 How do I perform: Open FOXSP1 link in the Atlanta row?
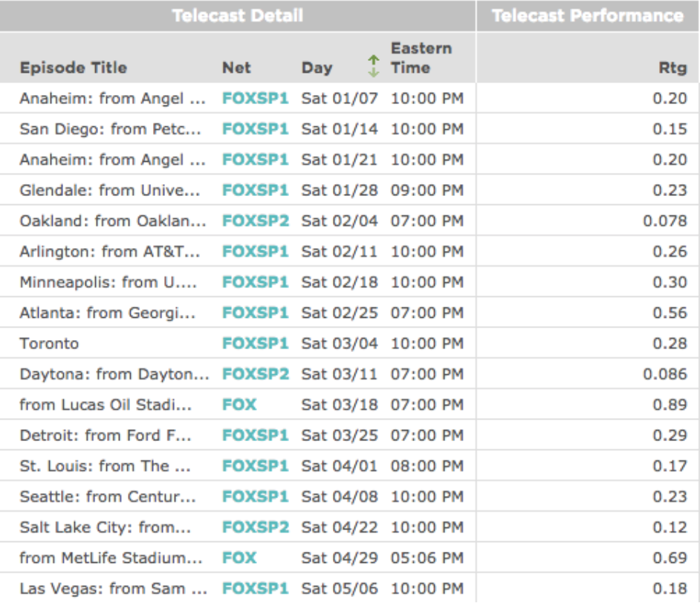tap(255, 313)
